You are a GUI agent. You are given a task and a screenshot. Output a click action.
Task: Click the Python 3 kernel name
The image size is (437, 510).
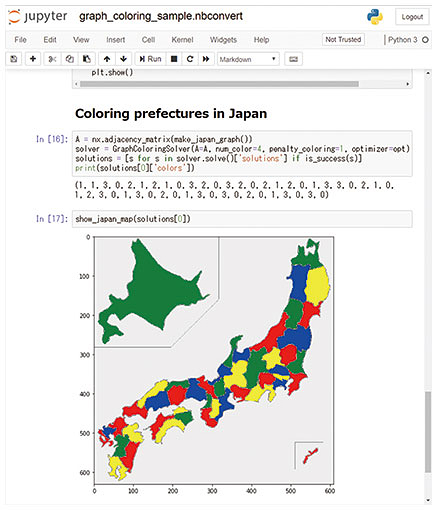403,40
